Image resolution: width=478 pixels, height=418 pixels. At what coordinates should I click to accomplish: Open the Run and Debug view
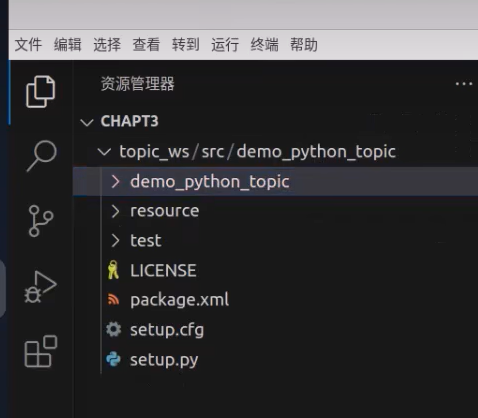(x=40, y=287)
